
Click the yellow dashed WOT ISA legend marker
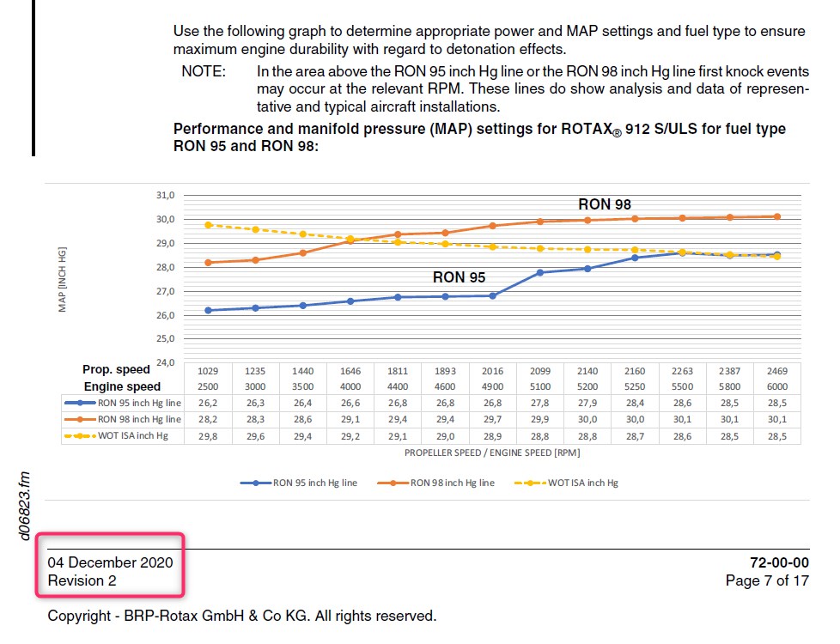pyautogui.click(x=531, y=483)
